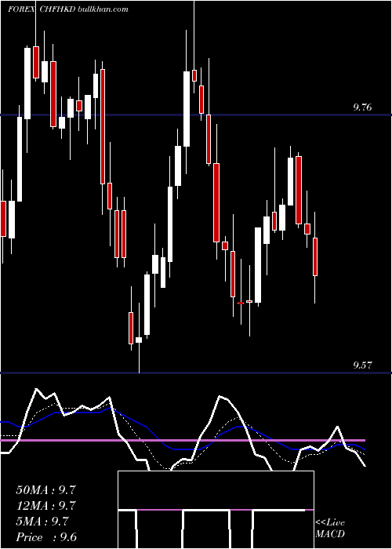Screen dimensions: 392x549
Task: Click the 9.76 price level label
Action: (x=362, y=107)
